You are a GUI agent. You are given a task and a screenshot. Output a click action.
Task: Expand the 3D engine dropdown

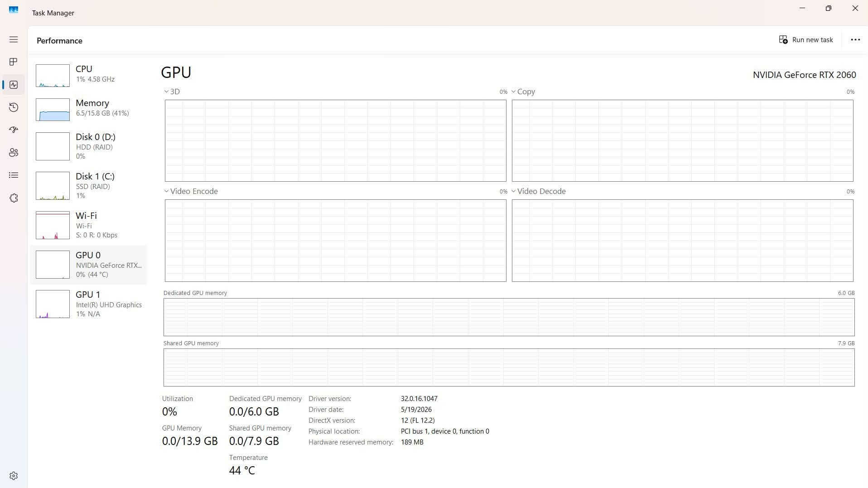[172, 92]
